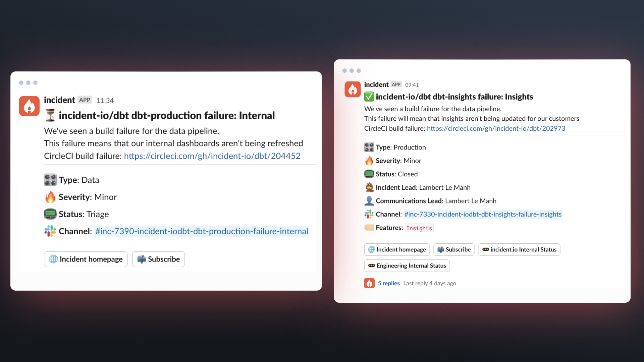This screenshot has width=644, height=362.
Task: Open incident.io Internal Status button
Action: 519,250
